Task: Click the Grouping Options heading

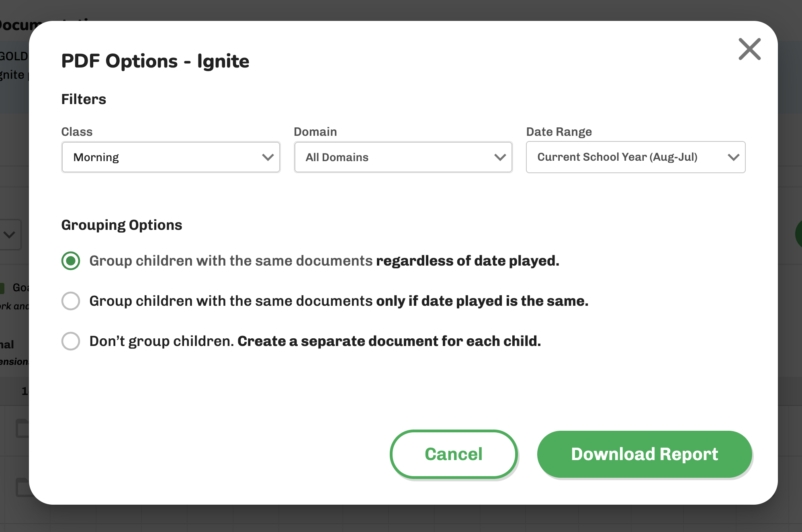Action: (122, 225)
